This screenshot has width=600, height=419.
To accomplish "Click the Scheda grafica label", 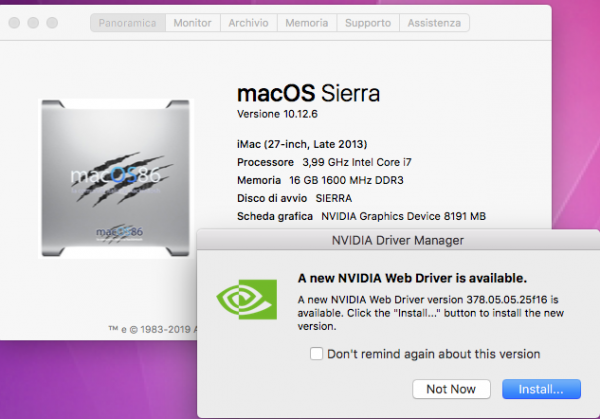I will [x=275, y=216].
